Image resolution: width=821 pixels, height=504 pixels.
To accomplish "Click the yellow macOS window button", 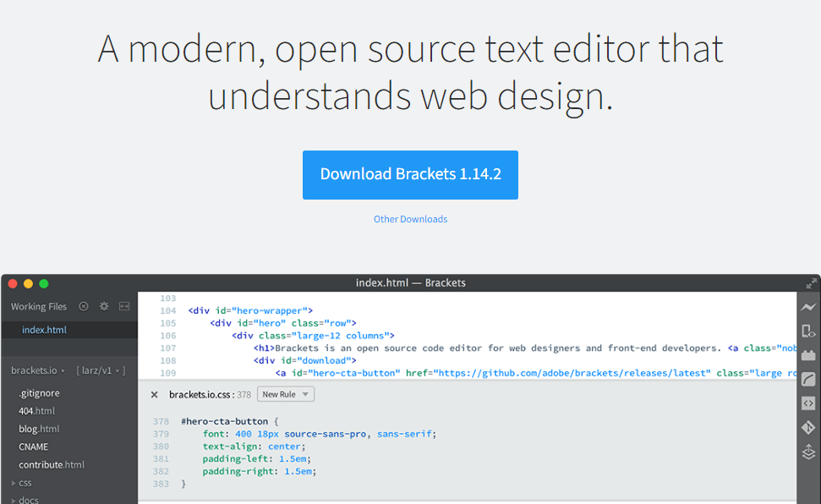I will (x=28, y=283).
